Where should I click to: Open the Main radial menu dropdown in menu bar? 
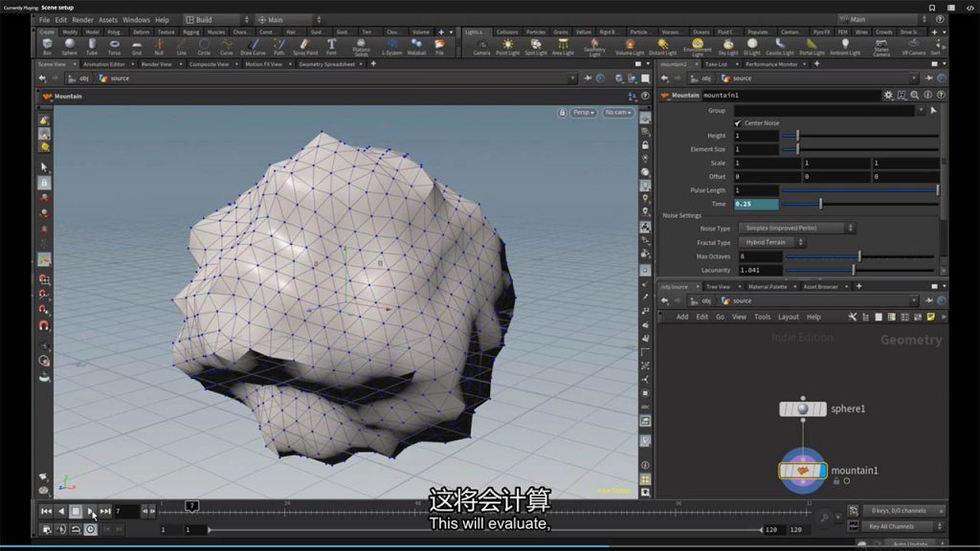click(289, 20)
